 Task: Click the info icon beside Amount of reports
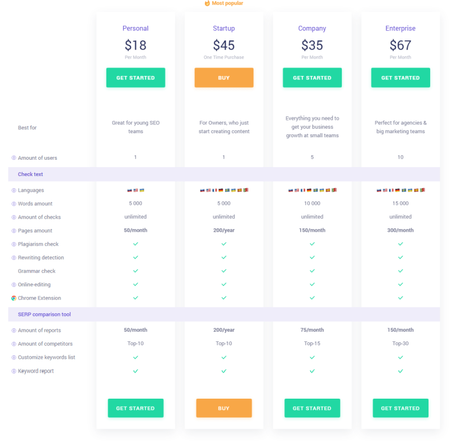14,330
